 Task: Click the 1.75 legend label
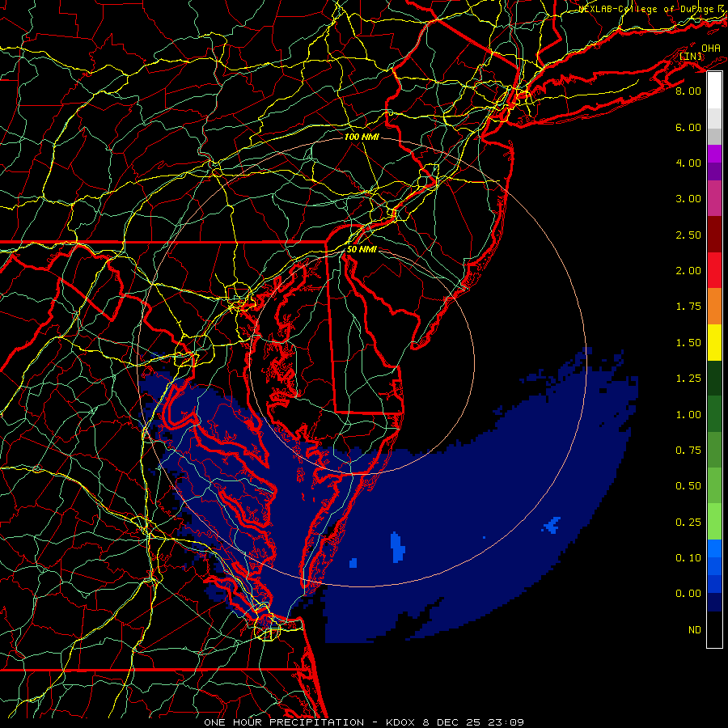688,307
